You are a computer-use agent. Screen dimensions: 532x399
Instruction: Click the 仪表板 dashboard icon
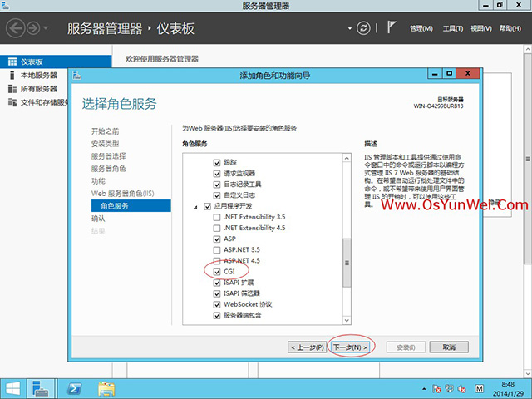[12, 62]
